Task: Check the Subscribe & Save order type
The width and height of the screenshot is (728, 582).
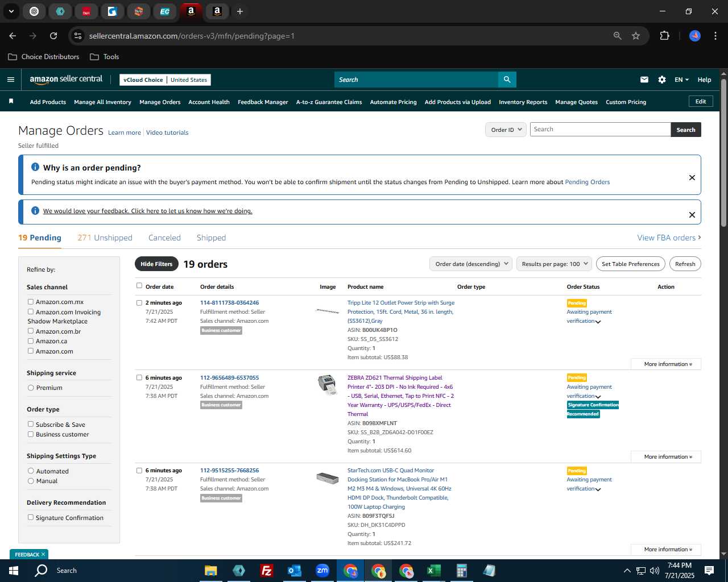Action: [31, 424]
